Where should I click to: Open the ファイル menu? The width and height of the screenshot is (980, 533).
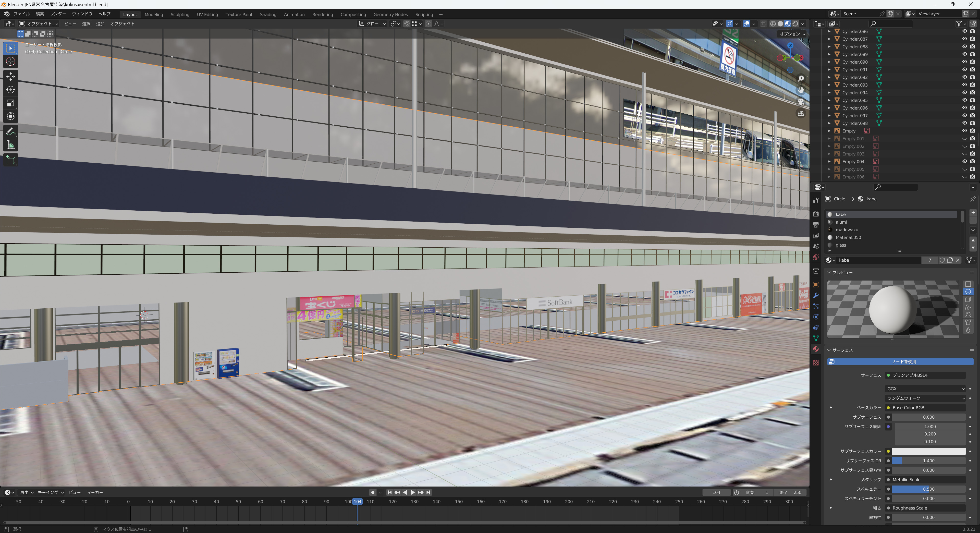point(22,14)
